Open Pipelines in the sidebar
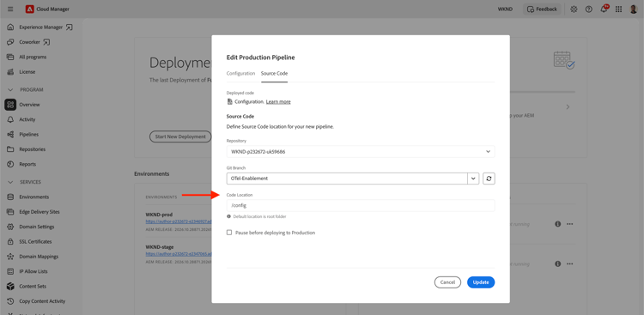644x315 pixels. click(29, 134)
